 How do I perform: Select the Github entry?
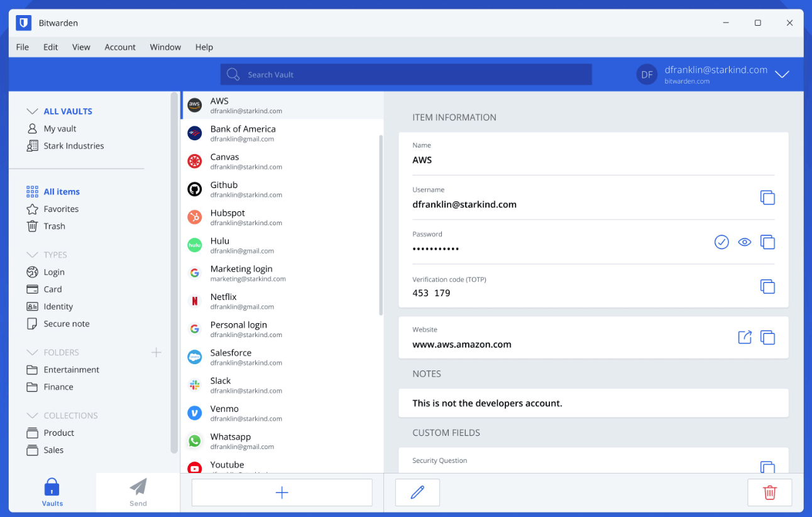click(280, 189)
